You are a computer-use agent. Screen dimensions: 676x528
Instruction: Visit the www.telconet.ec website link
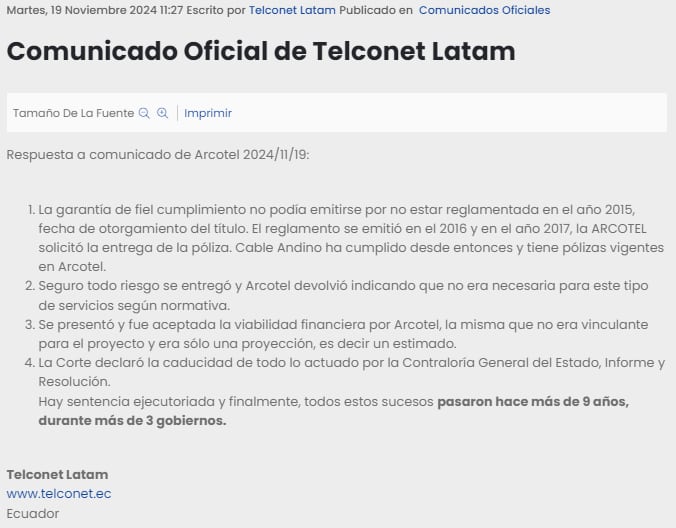[58, 494]
